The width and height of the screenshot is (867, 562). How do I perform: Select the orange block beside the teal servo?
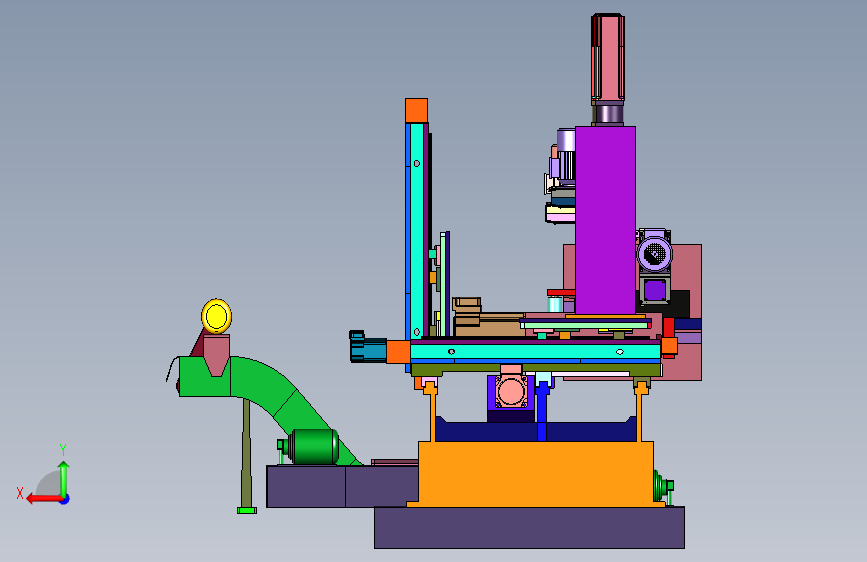tap(398, 352)
